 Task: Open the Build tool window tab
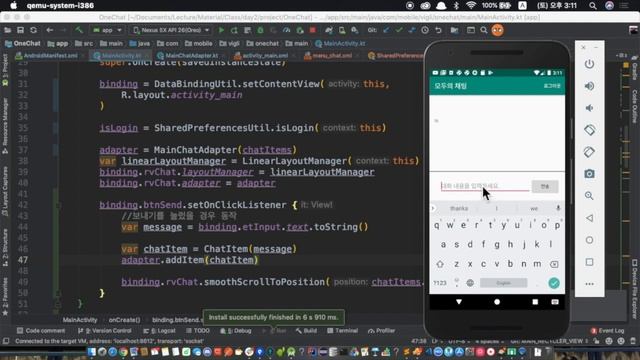tap(306, 331)
